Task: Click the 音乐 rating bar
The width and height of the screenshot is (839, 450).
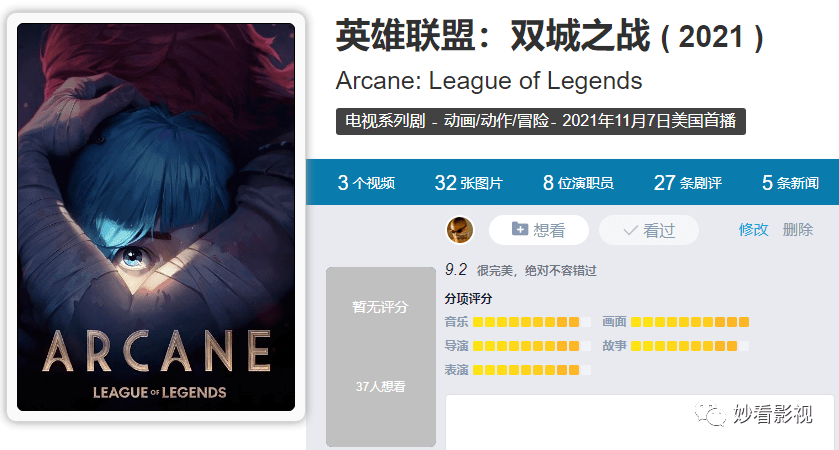Action: point(531,322)
